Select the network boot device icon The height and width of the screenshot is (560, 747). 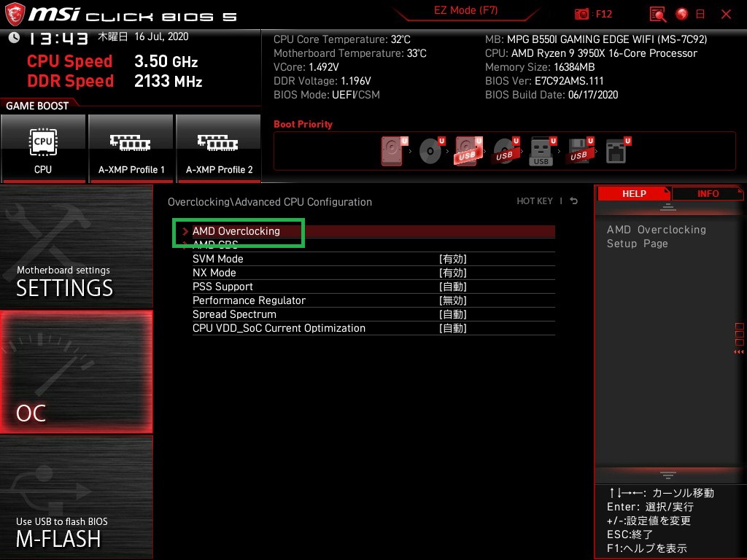coord(618,150)
